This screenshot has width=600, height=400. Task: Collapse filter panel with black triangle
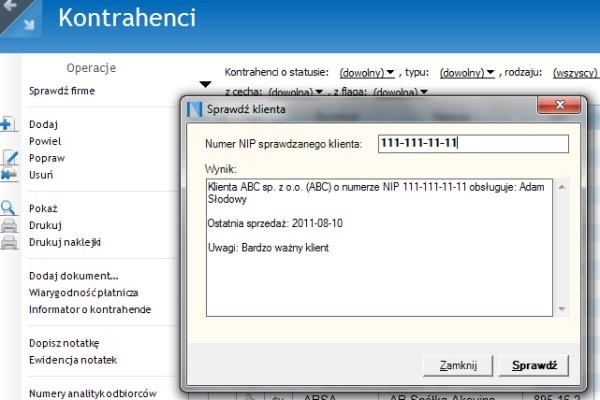(205, 84)
